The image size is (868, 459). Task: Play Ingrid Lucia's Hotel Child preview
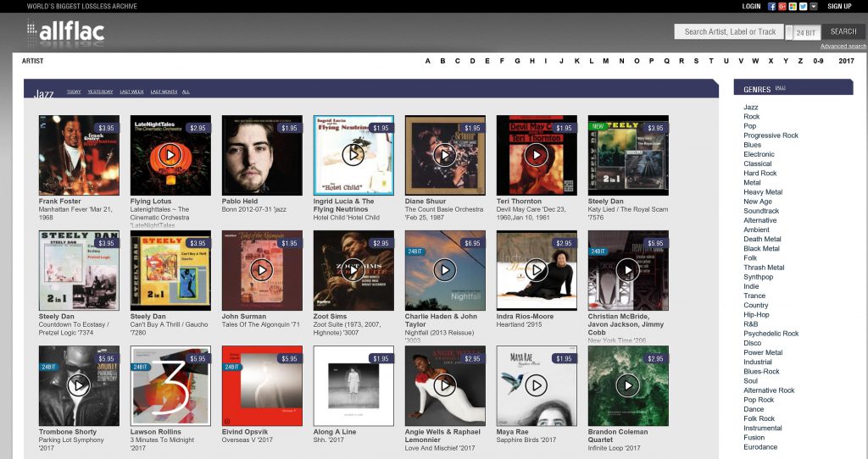coord(353,155)
